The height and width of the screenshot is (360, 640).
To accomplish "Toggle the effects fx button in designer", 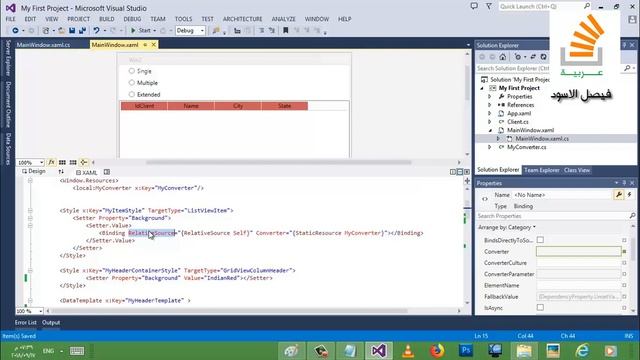I will (x=51, y=162).
